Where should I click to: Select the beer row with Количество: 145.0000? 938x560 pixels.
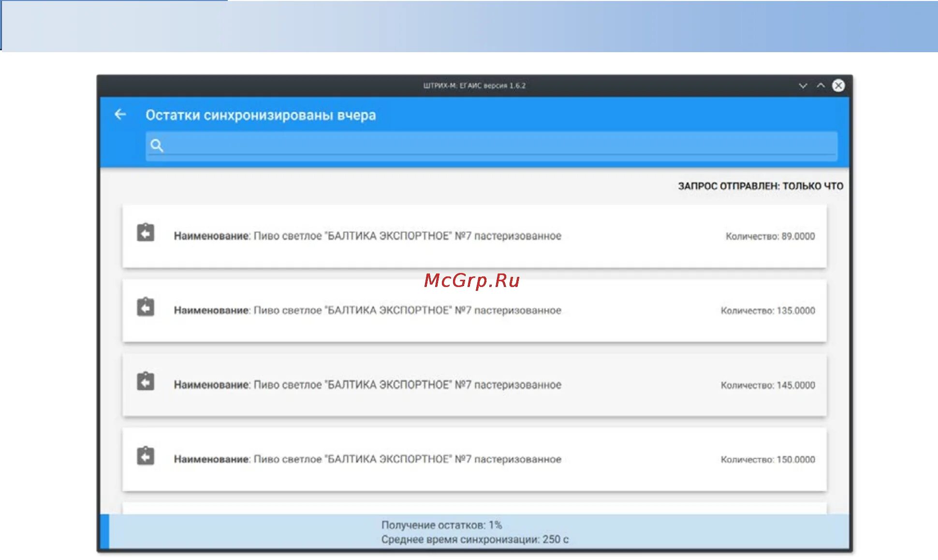click(474, 385)
